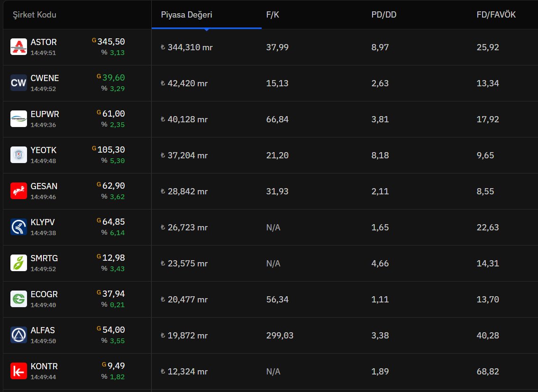Open the SMRTG ticker link
Image resolution: width=538 pixels, height=392 pixels.
tap(44, 258)
